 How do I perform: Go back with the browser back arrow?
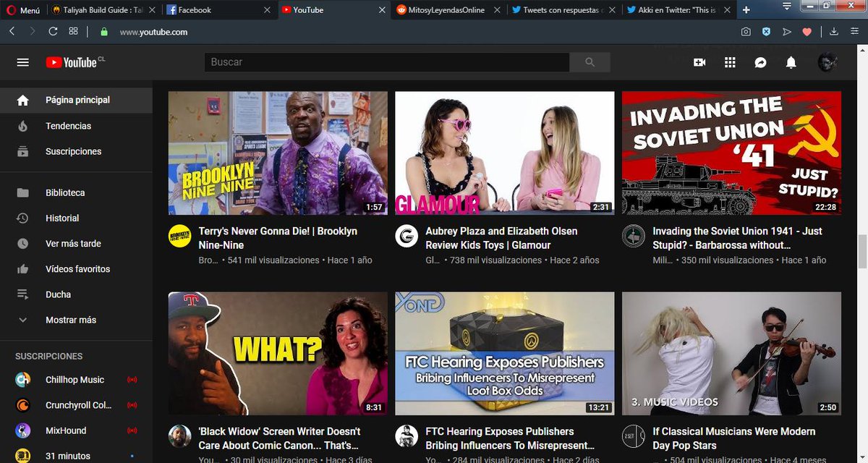(12, 32)
